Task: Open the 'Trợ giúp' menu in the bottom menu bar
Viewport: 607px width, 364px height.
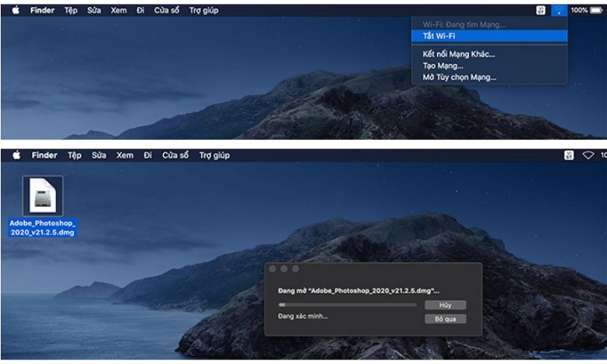Action: [214, 155]
